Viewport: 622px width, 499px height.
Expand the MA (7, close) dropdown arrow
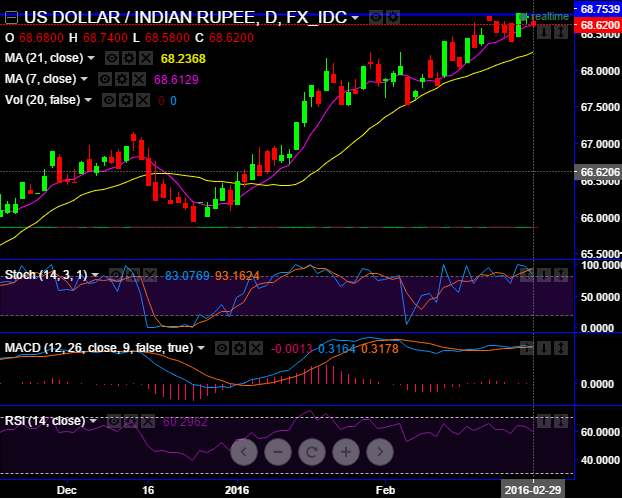[x=84, y=79]
